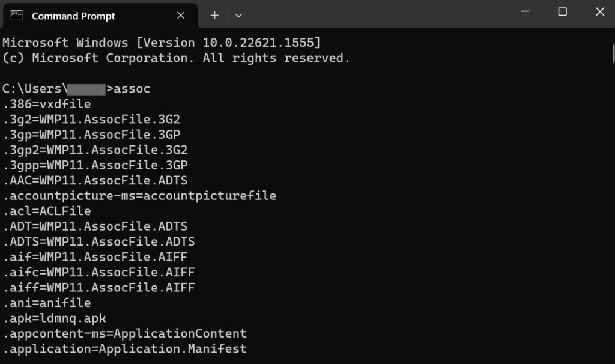Screen dimensions: 615x364
Task: Minimize the terminal window
Action: [x=524, y=11]
